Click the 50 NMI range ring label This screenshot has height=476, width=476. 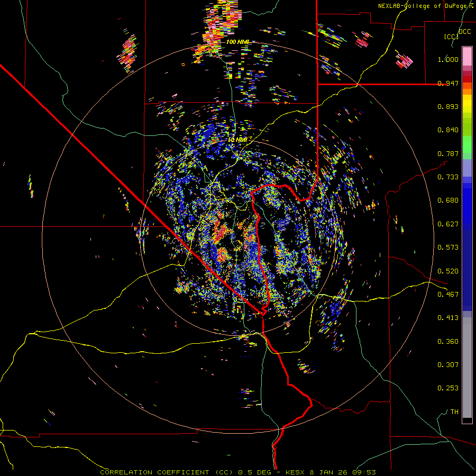[x=237, y=140]
